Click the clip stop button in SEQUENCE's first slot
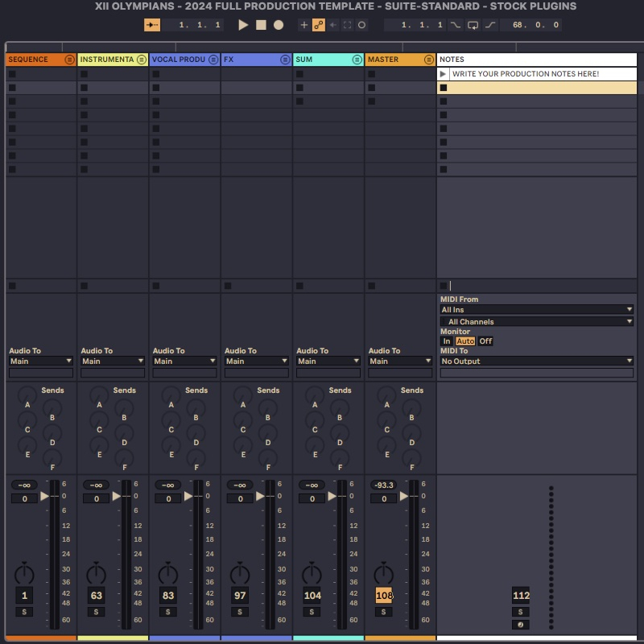 tap(10, 73)
